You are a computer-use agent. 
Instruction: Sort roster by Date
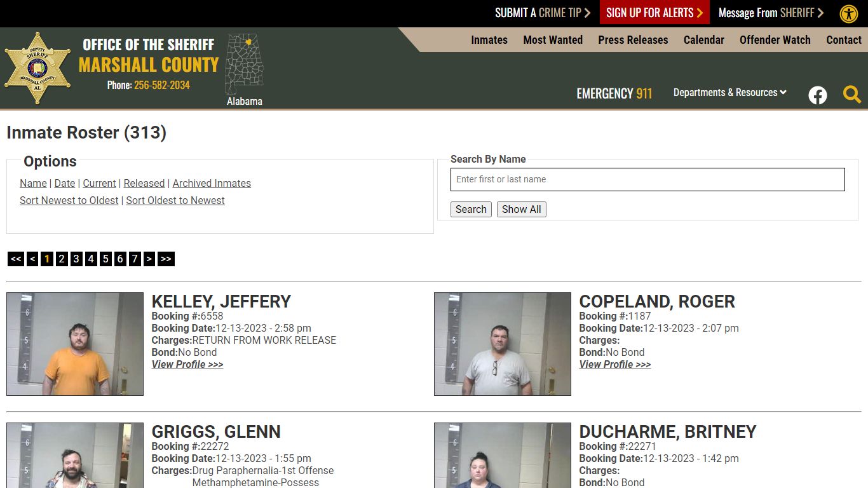point(65,183)
